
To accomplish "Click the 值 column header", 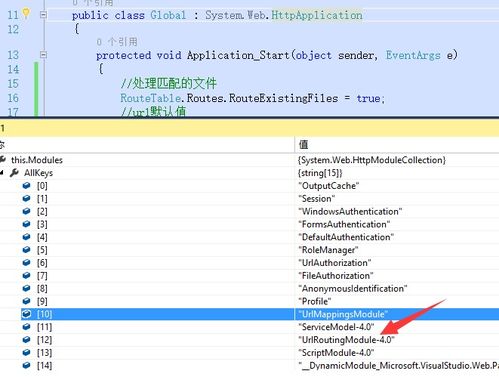I will pyautogui.click(x=303, y=144).
